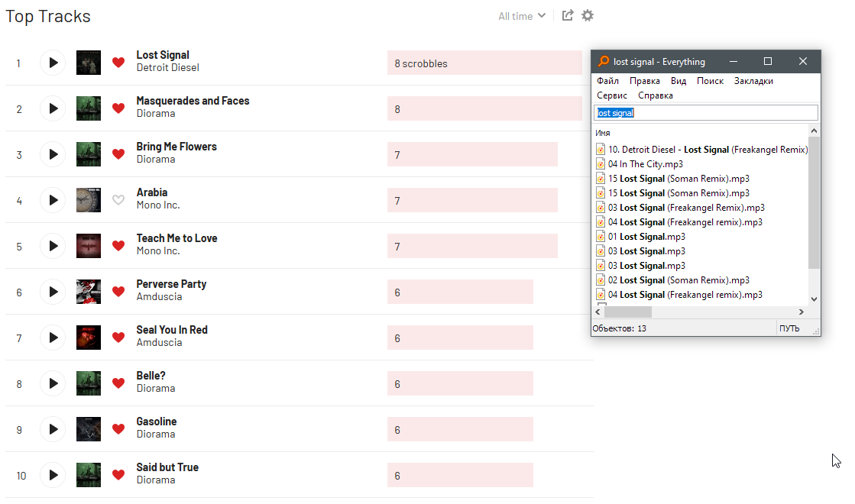Toggle heart for Teach Me to Love

click(118, 246)
